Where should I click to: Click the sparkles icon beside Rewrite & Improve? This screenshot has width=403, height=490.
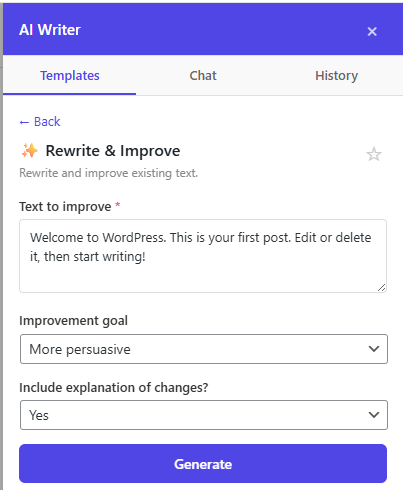(30, 151)
